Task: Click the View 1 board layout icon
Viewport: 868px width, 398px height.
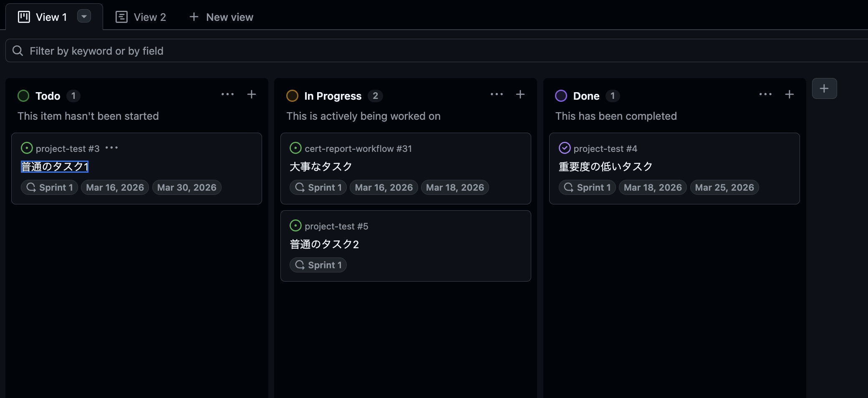Action: 23,17
